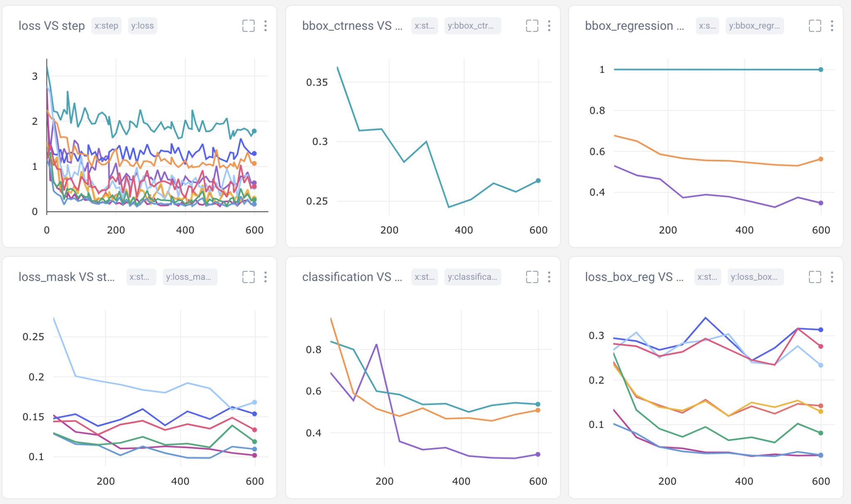851x504 pixels.
Task: Click the x:step tag on the loss chart
Action: (x=106, y=26)
